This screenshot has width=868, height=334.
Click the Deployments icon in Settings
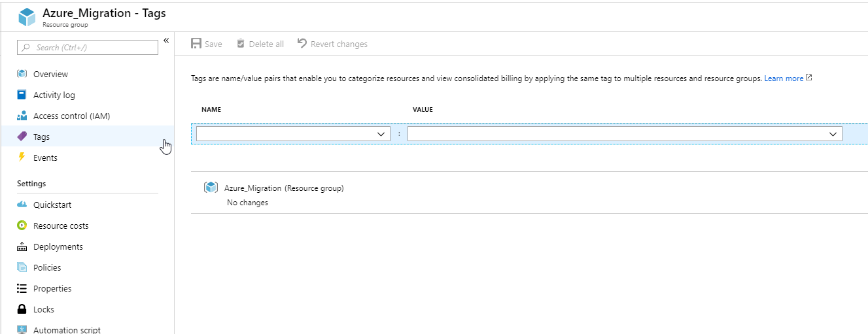[22, 246]
